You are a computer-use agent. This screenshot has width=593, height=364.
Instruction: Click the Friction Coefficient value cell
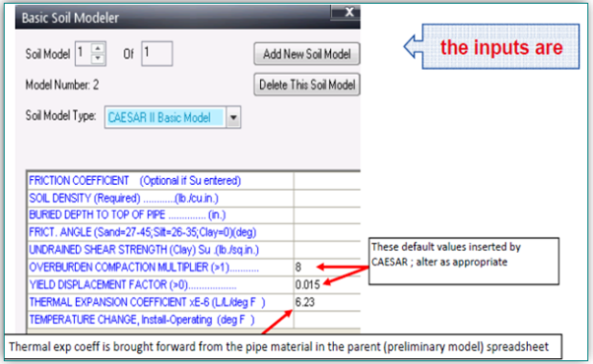click(x=327, y=180)
